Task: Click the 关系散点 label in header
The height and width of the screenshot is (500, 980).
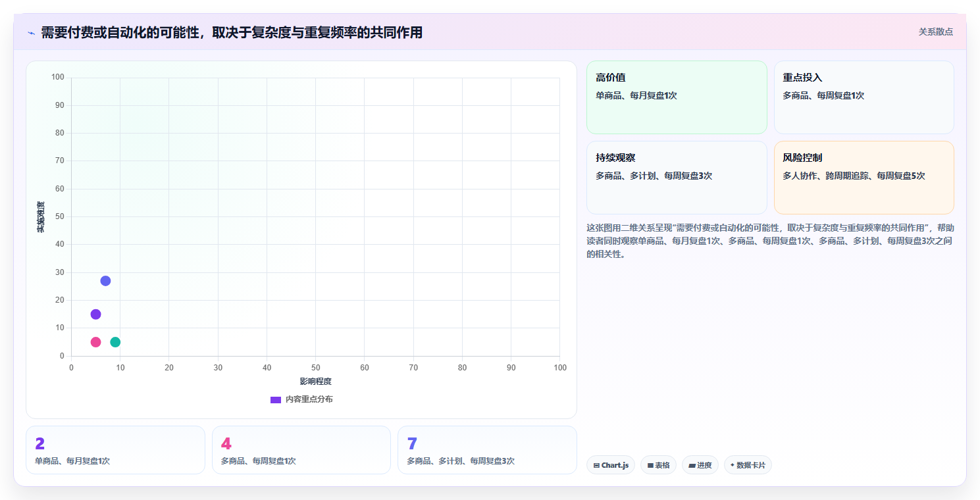Action: (x=935, y=32)
